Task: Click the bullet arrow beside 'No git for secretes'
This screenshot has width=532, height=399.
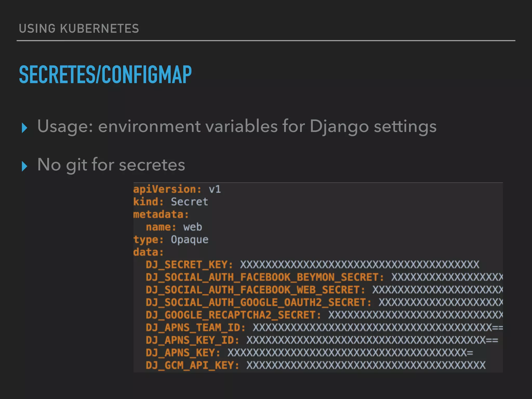Action: tap(24, 166)
